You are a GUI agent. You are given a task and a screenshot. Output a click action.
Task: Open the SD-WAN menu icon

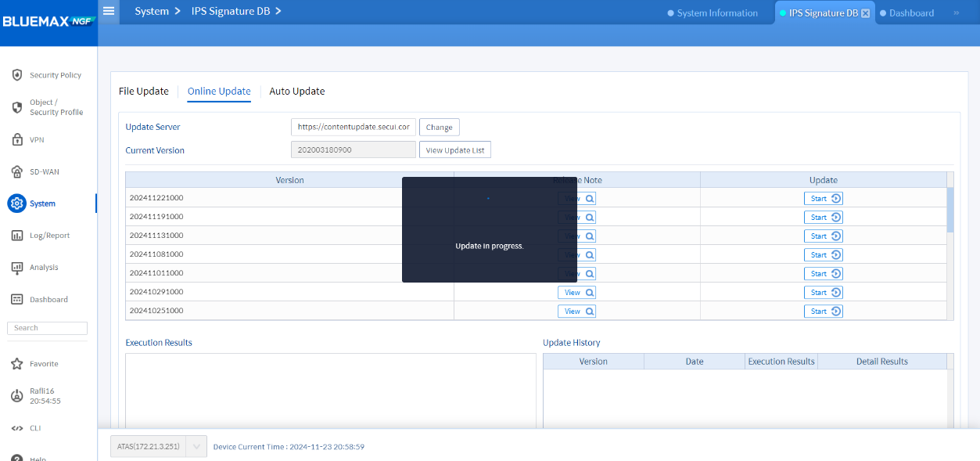point(16,171)
